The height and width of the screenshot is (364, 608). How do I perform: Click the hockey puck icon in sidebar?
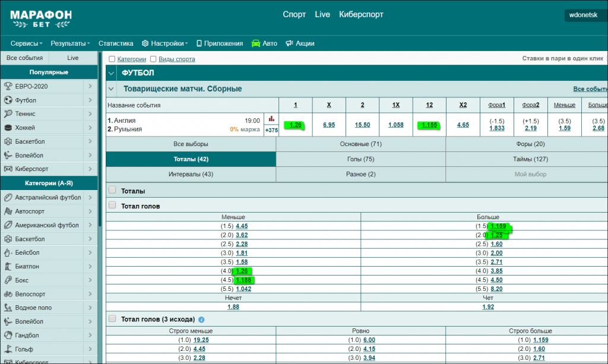pyautogui.click(x=8, y=128)
